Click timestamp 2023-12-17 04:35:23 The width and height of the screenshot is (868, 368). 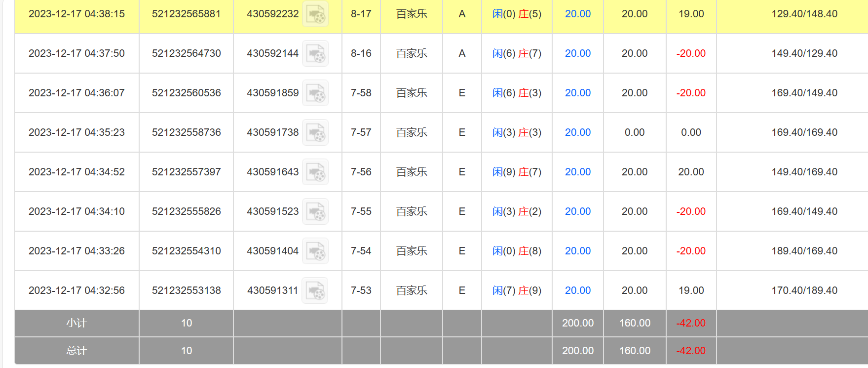(x=76, y=132)
